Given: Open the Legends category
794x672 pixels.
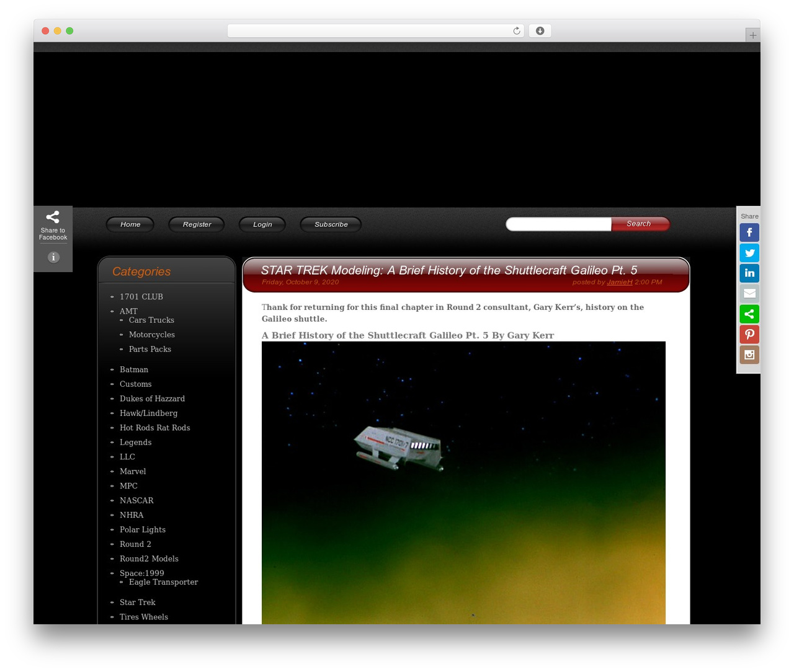Looking at the screenshot, I should tap(136, 443).
